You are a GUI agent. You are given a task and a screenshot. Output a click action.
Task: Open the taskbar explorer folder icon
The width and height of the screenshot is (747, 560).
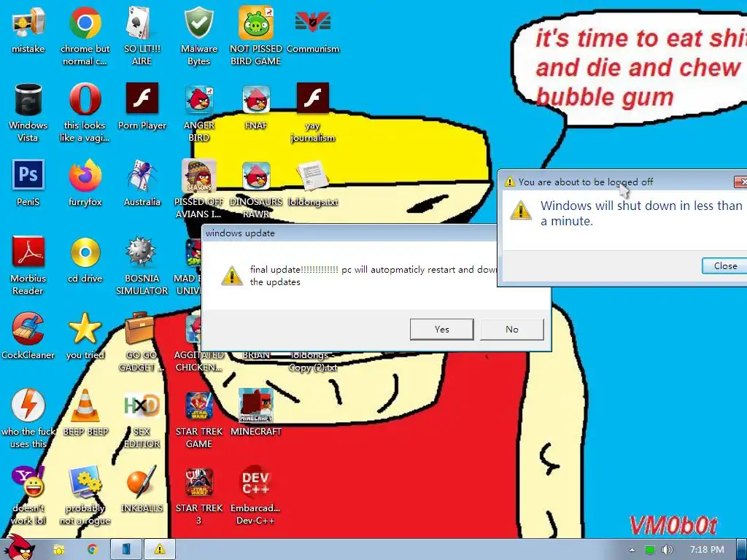pyautogui.click(x=58, y=550)
